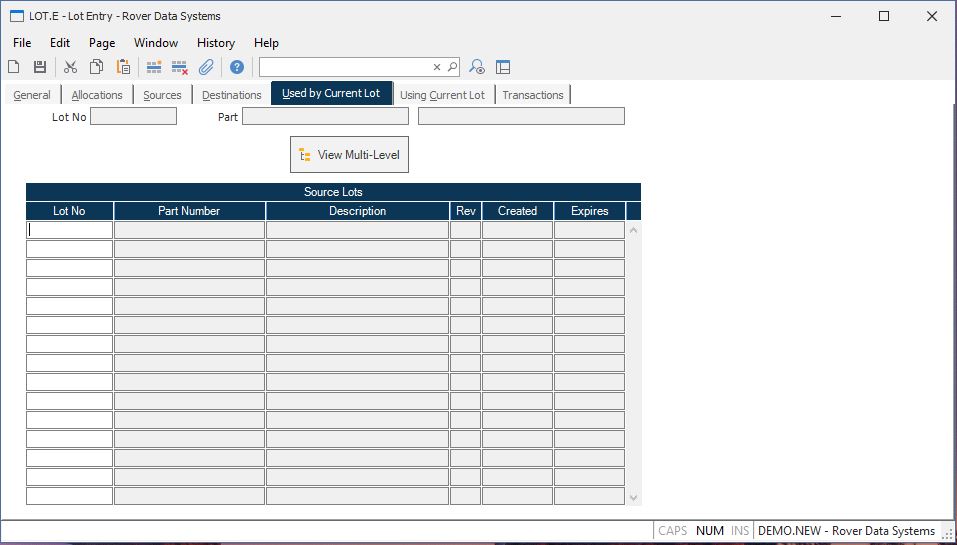This screenshot has height=545, width=957.
Task: Open the File menu
Action: [22, 43]
